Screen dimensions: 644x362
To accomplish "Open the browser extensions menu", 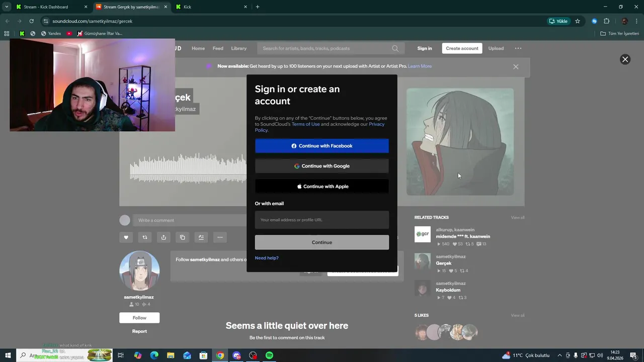I will [606, 21].
